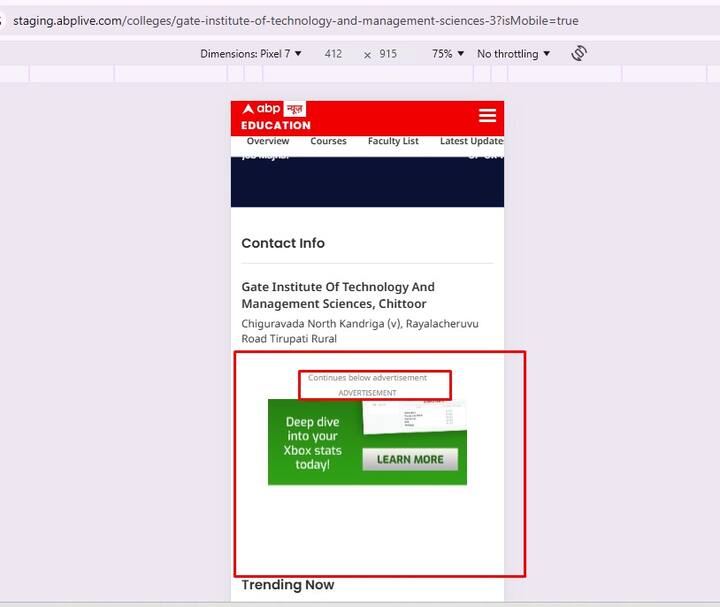Open the Dimensions: Pixel 7 device dropdown
720x607 pixels.
251,54
